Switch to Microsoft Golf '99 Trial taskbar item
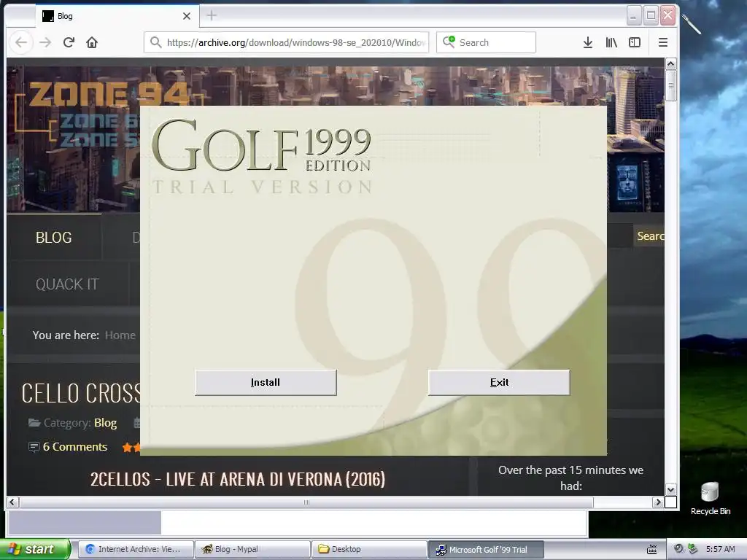Screen dimensions: 747x560 (x=485, y=549)
